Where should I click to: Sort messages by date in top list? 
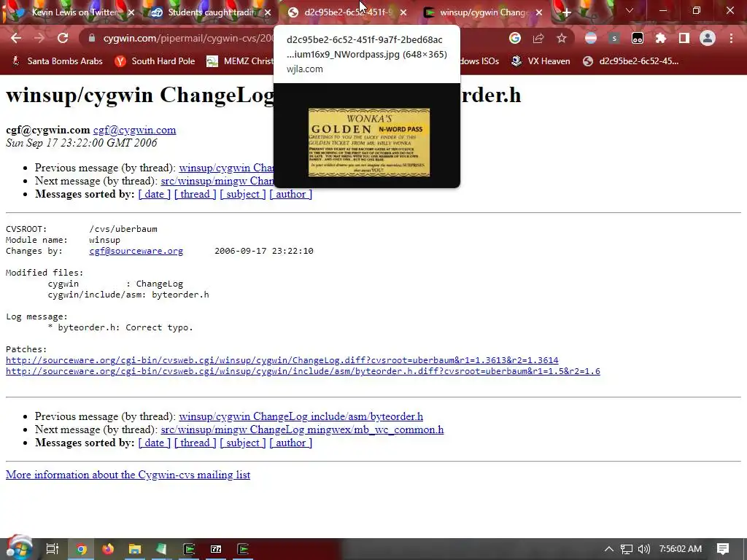tap(154, 194)
